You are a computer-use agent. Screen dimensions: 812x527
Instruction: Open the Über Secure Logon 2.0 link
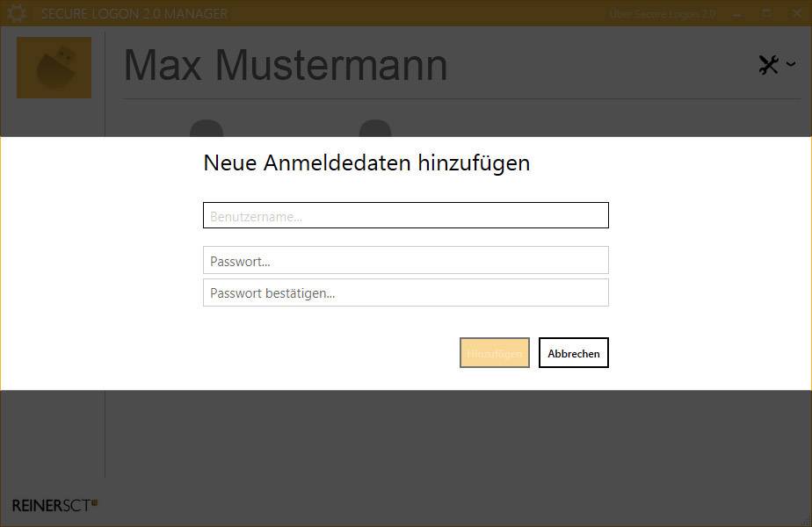pos(662,14)
